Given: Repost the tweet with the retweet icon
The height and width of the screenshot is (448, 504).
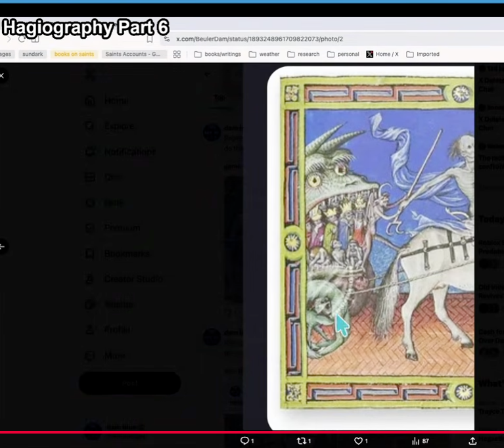Looking at the screenshot, I should 304,441.
